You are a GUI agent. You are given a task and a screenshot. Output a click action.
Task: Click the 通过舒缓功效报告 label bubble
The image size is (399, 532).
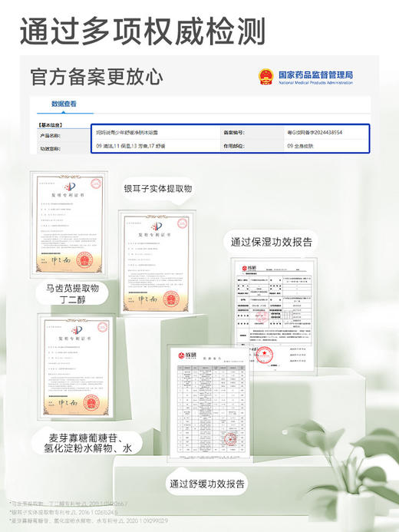206,484
